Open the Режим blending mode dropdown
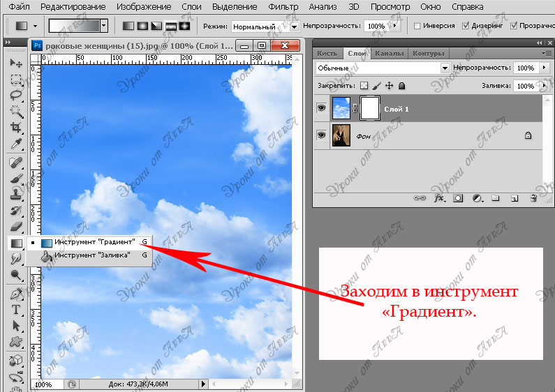The image size is (555, 392). (x=294, y=27)
